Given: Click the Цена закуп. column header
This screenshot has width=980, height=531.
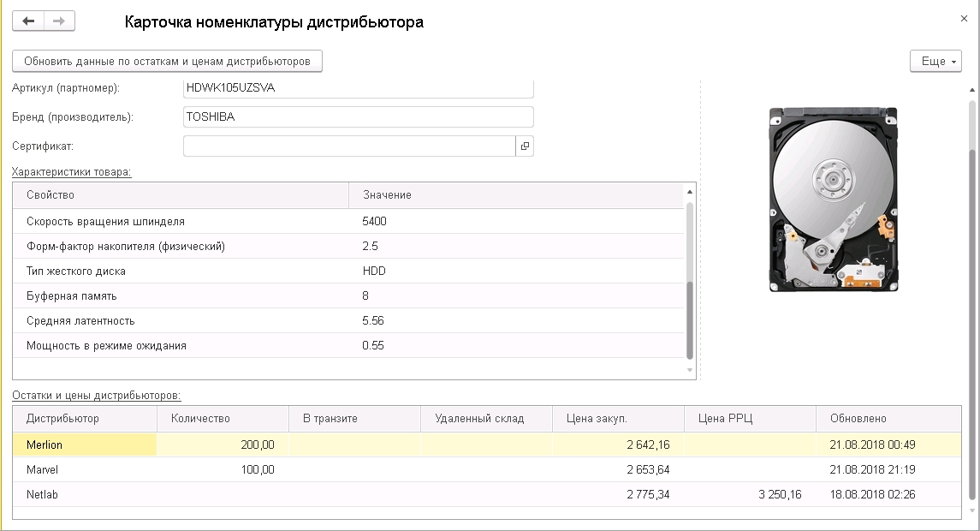Looking at the screenshot, I should pyautogui.click(x=618, y=419).
